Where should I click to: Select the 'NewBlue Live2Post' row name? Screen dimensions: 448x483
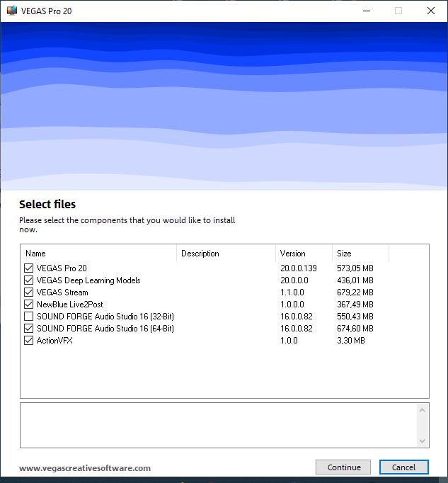[x=69, y=305]
